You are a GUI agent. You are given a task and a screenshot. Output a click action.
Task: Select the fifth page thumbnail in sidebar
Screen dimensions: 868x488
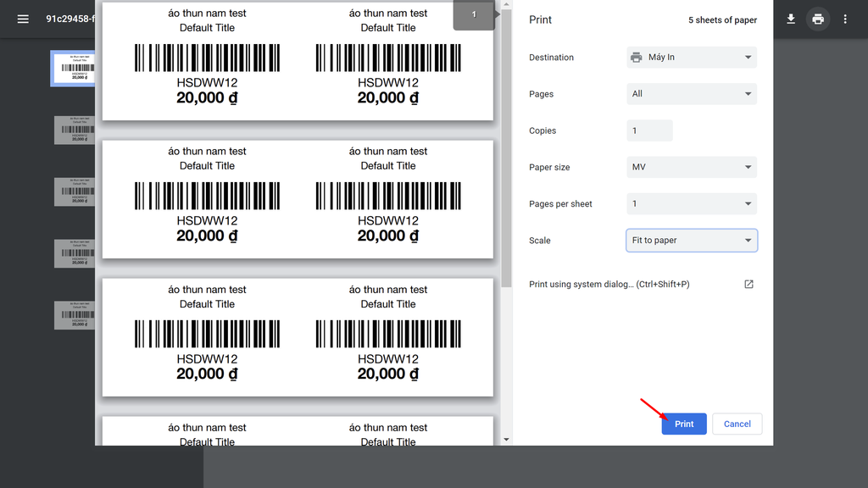(x=75, y=315)
